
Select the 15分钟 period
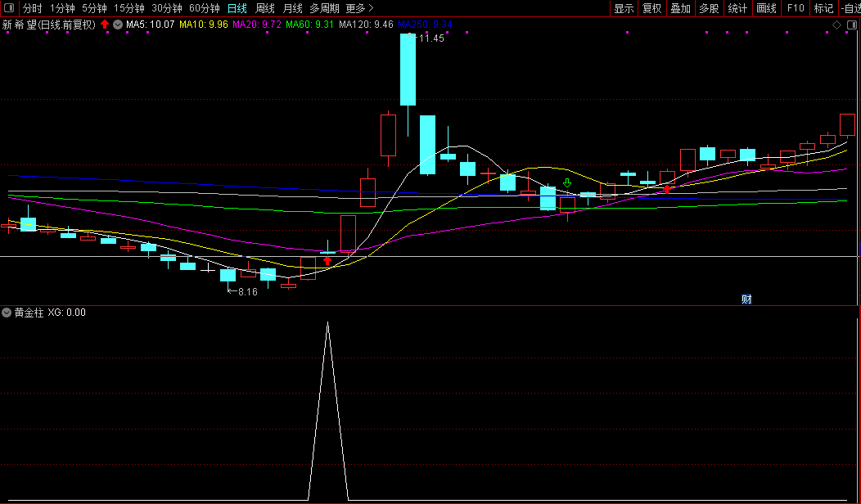(129, 8)
